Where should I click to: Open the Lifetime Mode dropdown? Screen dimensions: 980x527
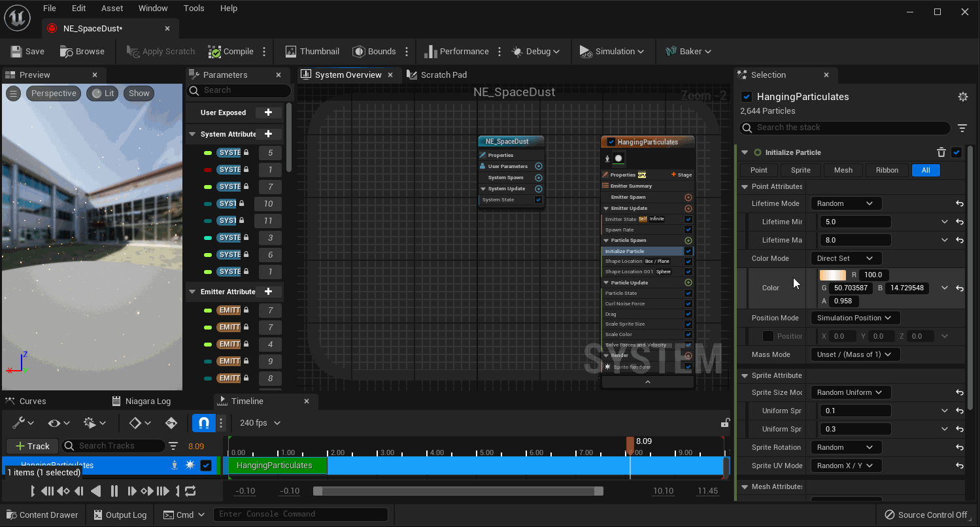845,203
